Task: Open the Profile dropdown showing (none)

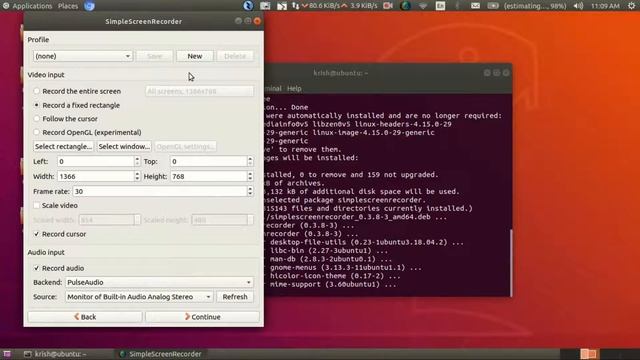Action: coord(83,56)
